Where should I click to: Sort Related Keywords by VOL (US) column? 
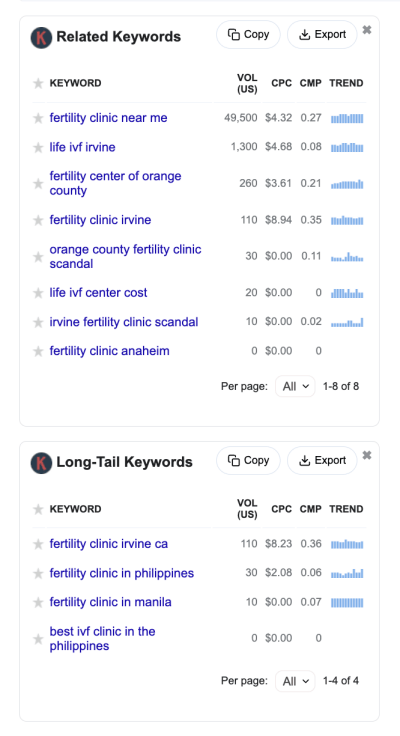pos(247,83)
